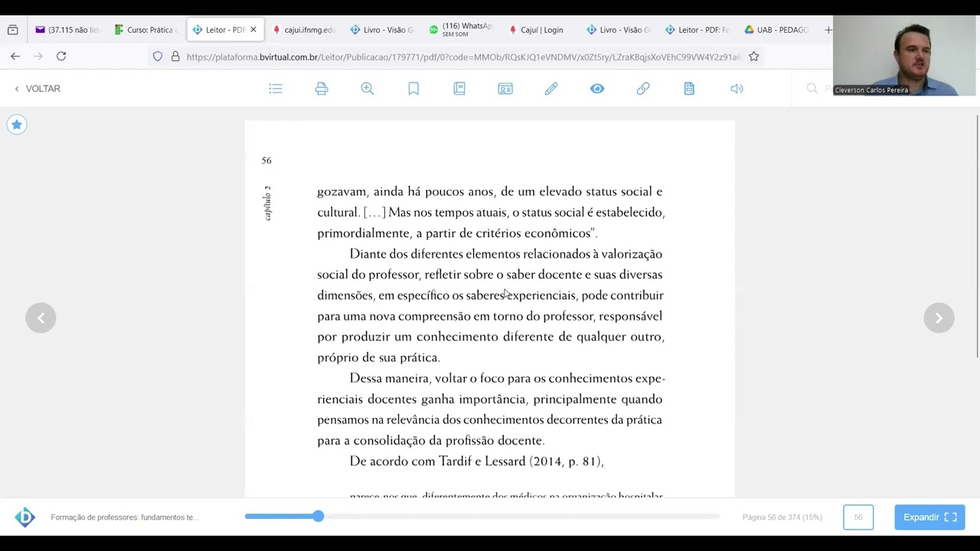Click the zoom-in magnifier icon
This screenshot has width=980, height=551.
[x=367, y=89]
